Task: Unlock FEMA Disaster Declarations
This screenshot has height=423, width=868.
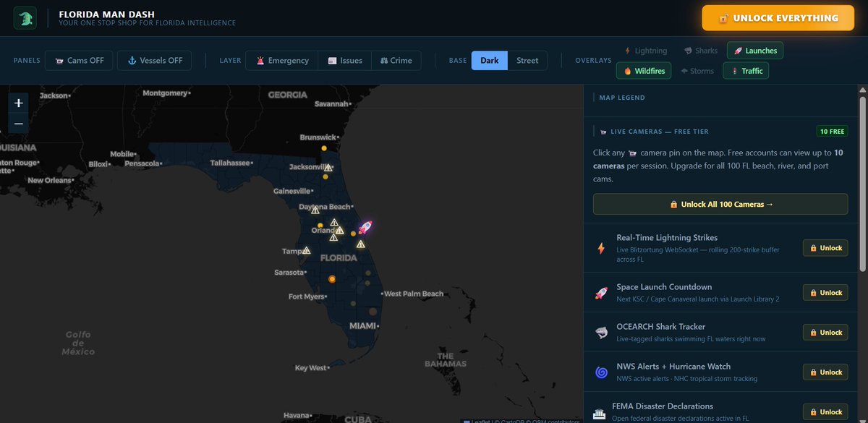Action: coord(825,412)
